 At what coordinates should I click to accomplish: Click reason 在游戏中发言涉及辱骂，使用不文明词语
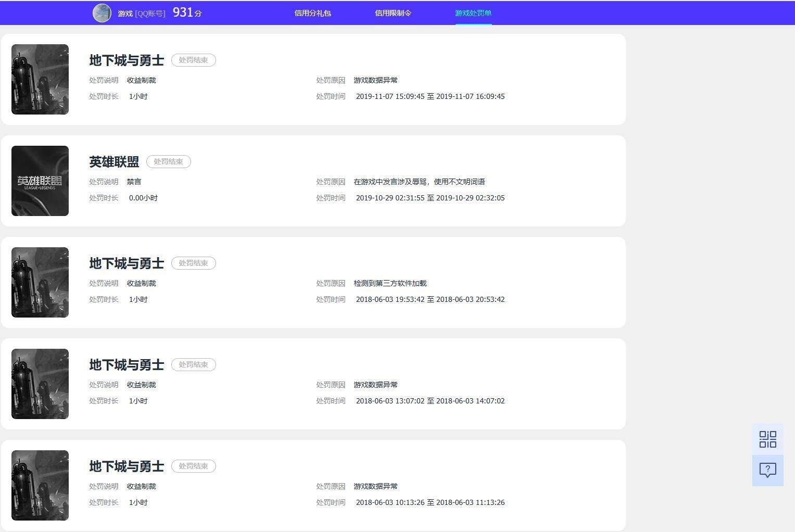(x=419, y=182)
